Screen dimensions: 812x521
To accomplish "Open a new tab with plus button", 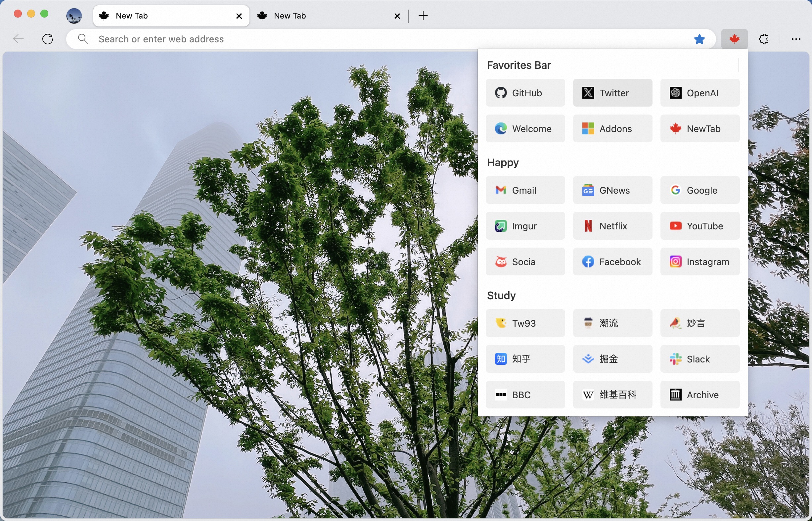I will [423, 16].
